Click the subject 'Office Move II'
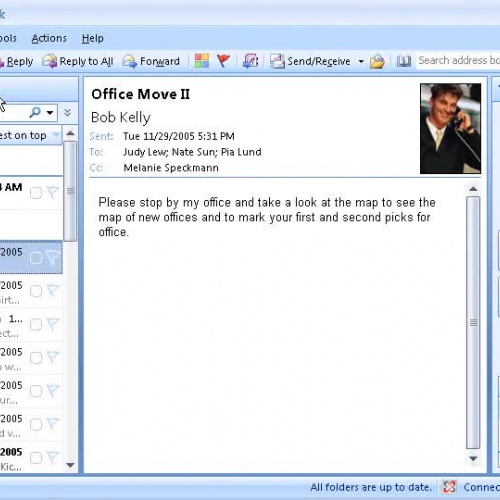The image size is (500, 500). point(141,94)
